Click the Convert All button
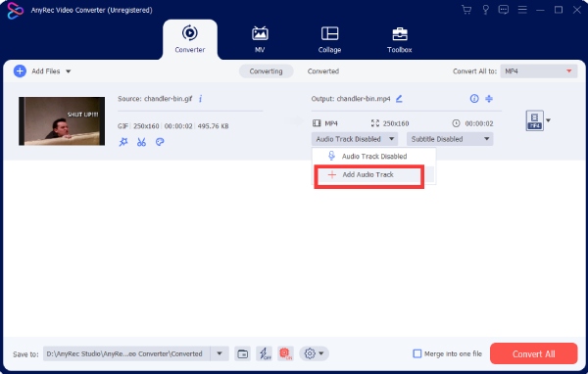Image resolution: width=588 pixels, height=374 pixels. click(534, 353)
